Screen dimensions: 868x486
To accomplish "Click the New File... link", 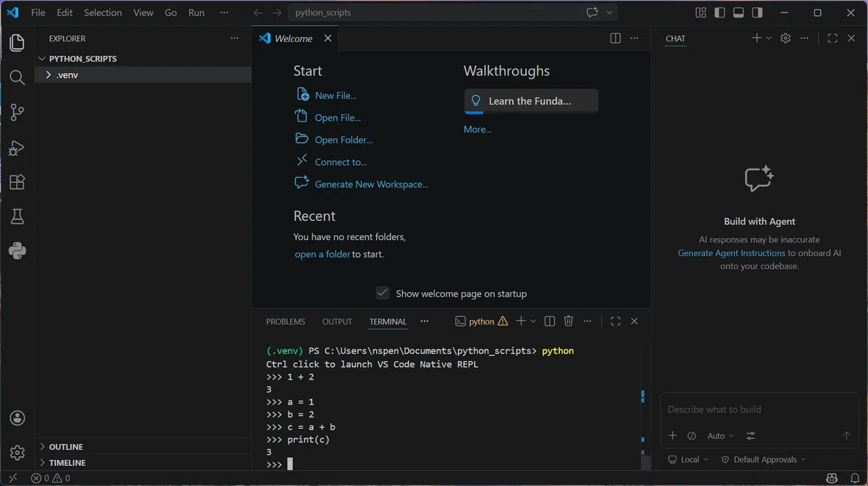I will [336, 95].
